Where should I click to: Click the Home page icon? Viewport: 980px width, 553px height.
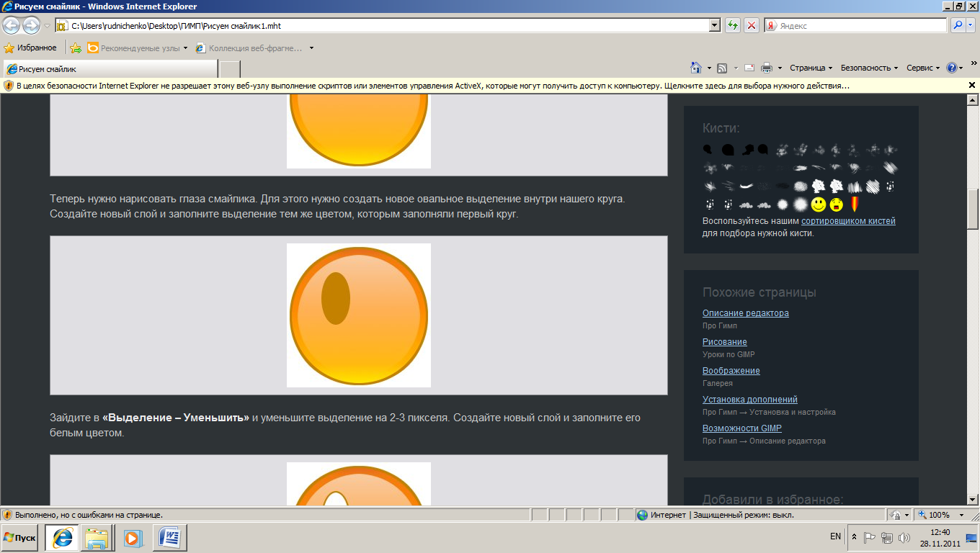696,68
